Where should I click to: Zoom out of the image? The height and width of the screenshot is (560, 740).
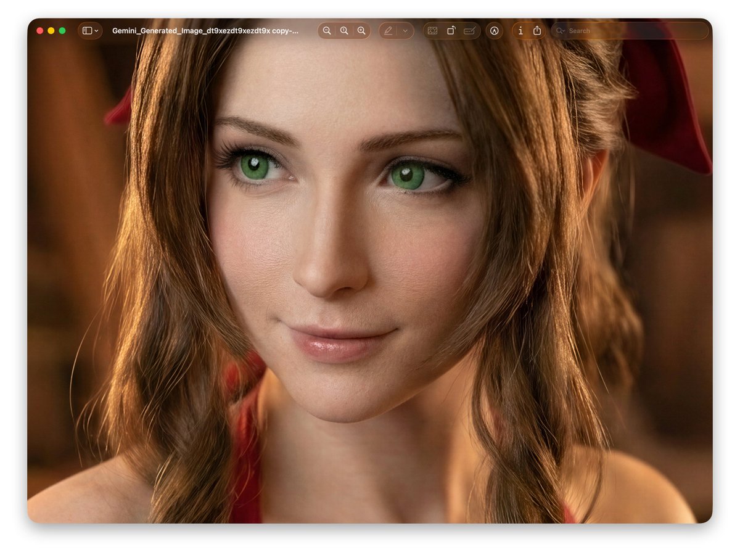(327, 31)
